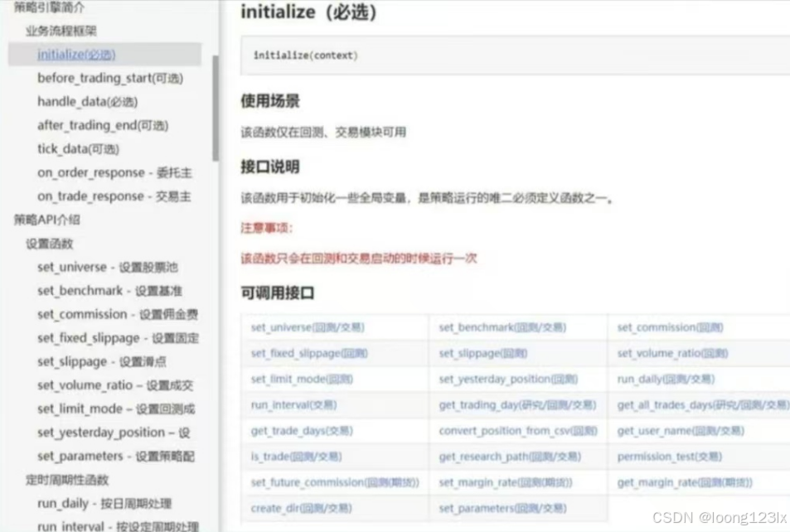Open before_trading_start(可选) in sidebar
The image size is (790, 532).
tap(110, 78)
